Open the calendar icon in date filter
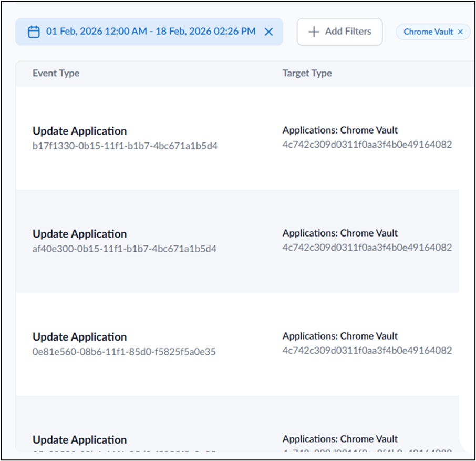 [34, 32]
